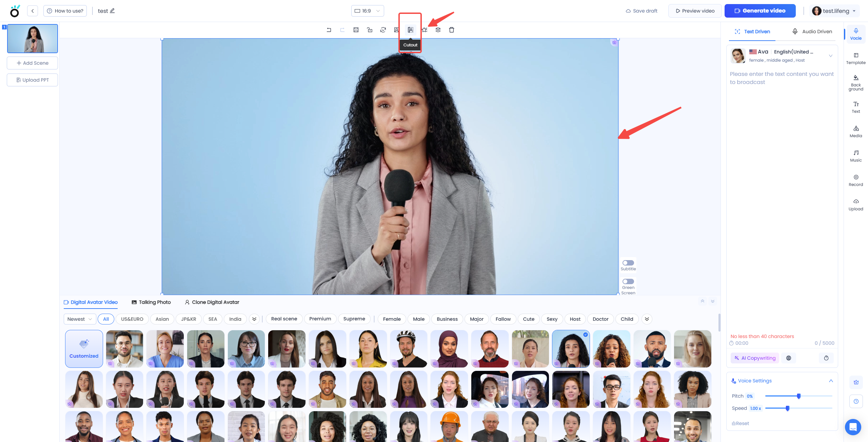Open the 16:9 aspect ratio dropdown
Screen dimensions: 868x442
[367, 11]
